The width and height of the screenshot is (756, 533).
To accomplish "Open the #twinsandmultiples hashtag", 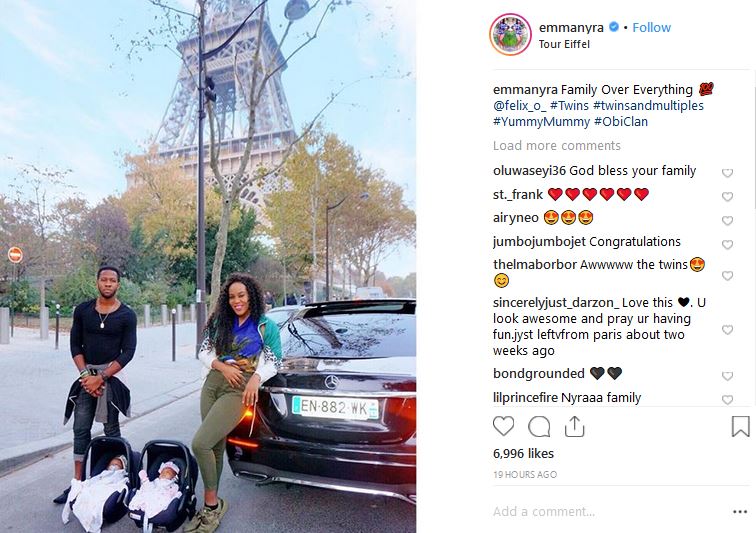I will pyautogui.click(x=648, y=106).
